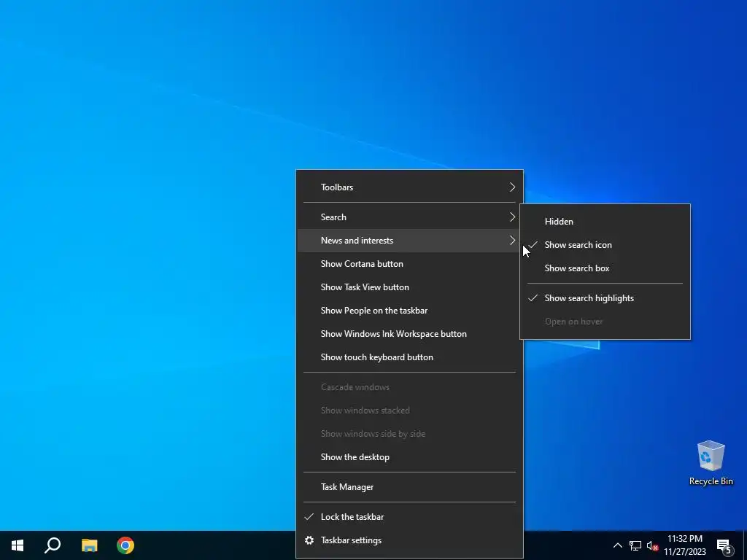Viewport: 747px width, 560px height.
Task: Open Taskbar settings menu entry
Action: click(409, 540)
